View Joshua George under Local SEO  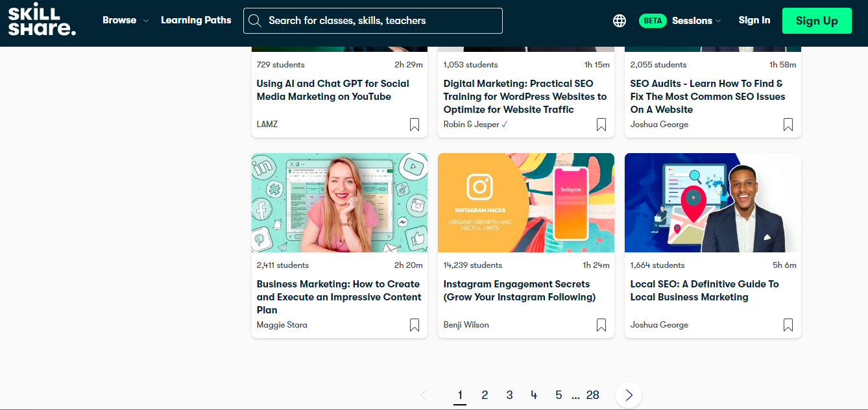coord(659,324)
